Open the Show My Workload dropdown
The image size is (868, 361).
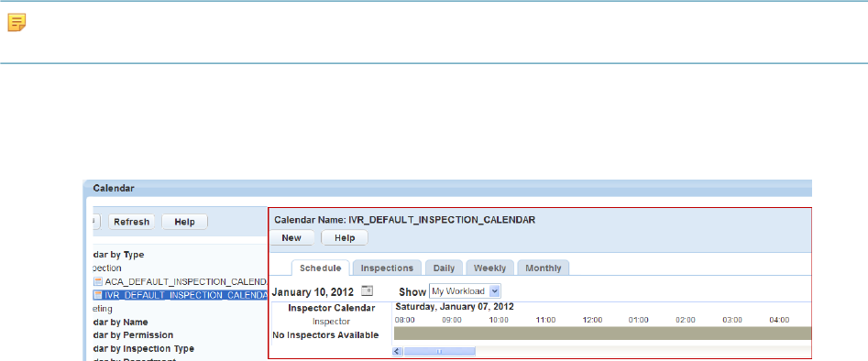pyautogui.click(x=465, y=291)
